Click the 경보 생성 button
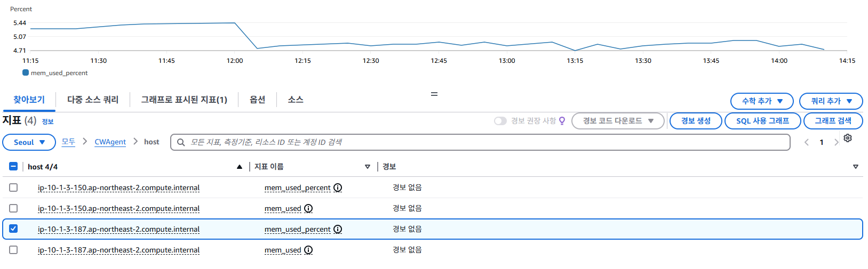This screenshot has height=269, width=868. [696, 121]
